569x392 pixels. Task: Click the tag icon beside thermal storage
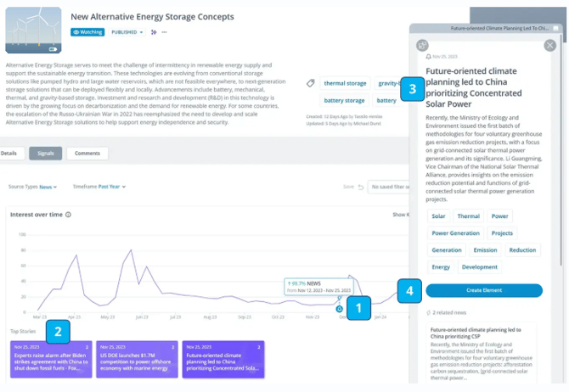pos(310,83)
